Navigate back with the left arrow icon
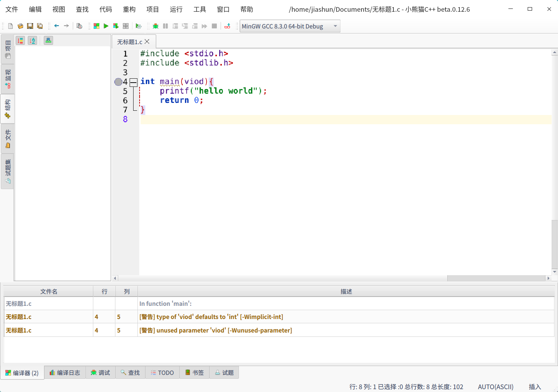 pyautogui.click(x=57, y=26)
